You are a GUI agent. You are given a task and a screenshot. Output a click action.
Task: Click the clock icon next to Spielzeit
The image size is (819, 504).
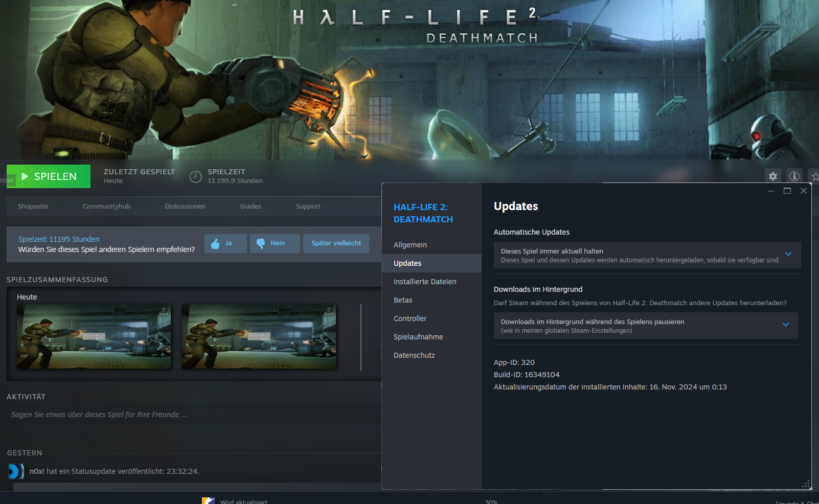pyautogui.click(x=196, y=177)
